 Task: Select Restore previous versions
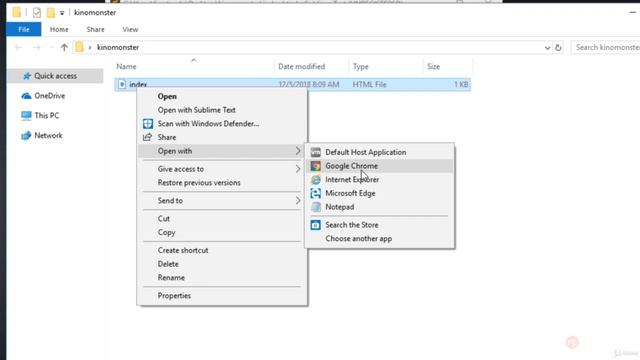pos(222,183)
